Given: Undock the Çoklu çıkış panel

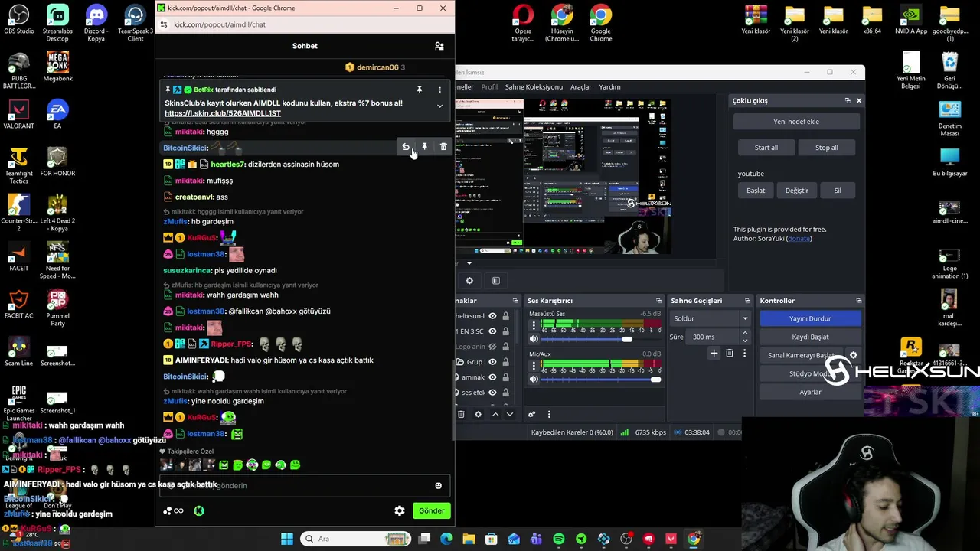Looking at the screenshot, I should point(848,101).
